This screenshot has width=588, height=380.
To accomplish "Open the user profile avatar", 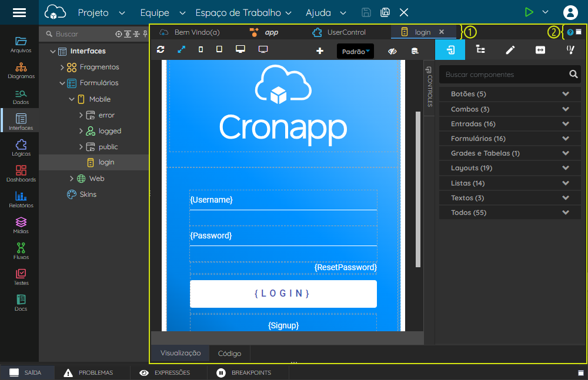I will [570, 12].
